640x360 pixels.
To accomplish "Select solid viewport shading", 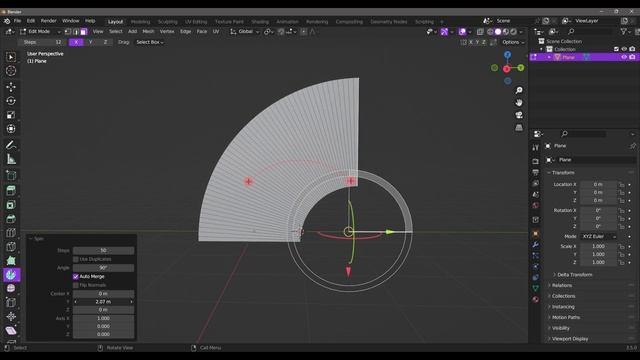I will [x=498, y=31].
